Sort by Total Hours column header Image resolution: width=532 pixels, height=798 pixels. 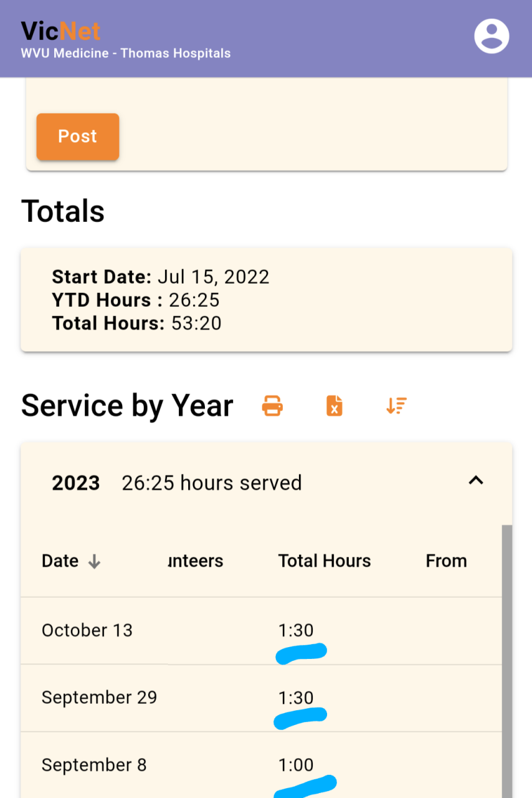(x=324, y=561)
